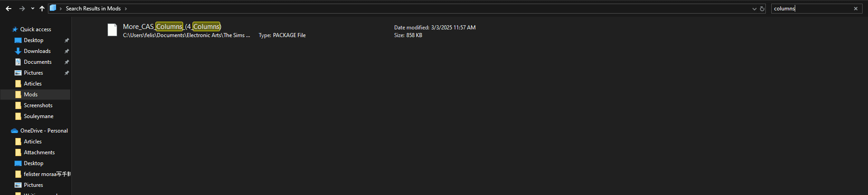Click the Refresh button in address bar
This screenshot has width=868, height=195.
(762, 9)
